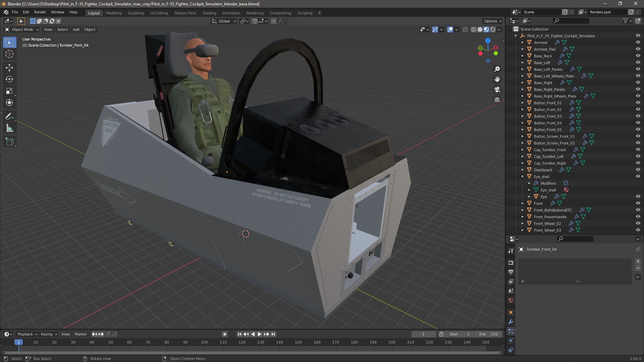The image size is (644, 362).
Task: Open the File menu
Action: click(15, 12)
